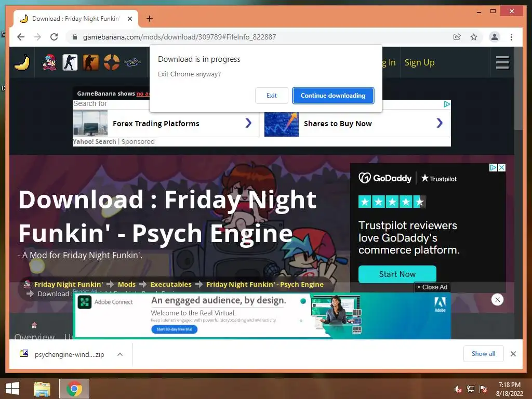Close the Chrome downloads bar

pos(513,354)
